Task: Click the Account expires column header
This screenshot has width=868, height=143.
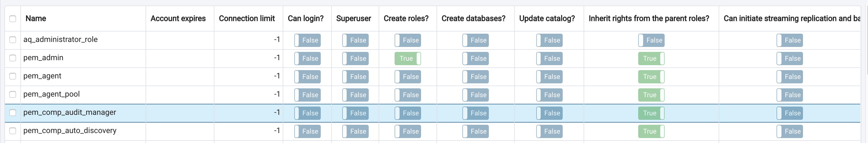Action: pos(178,18)
